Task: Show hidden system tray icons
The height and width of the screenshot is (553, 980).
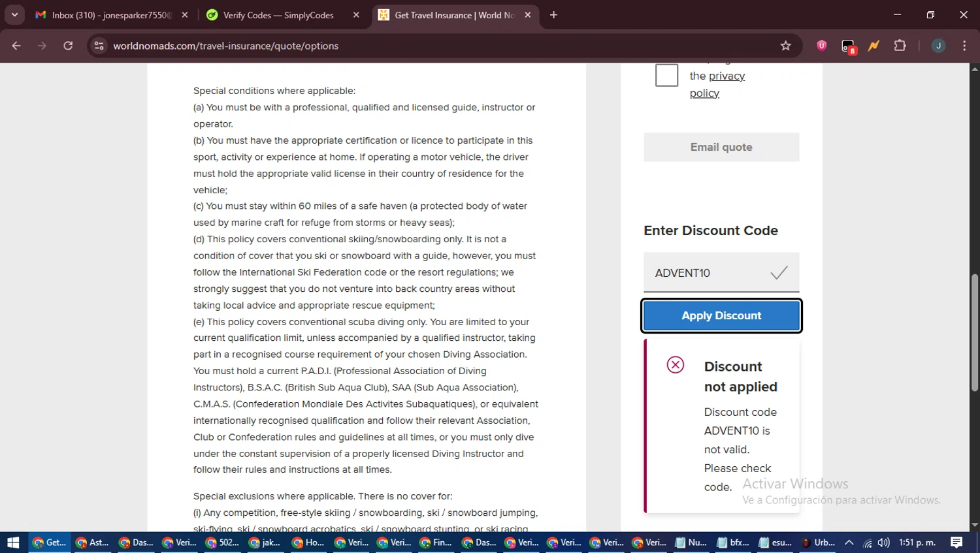Action: [849, 543]
